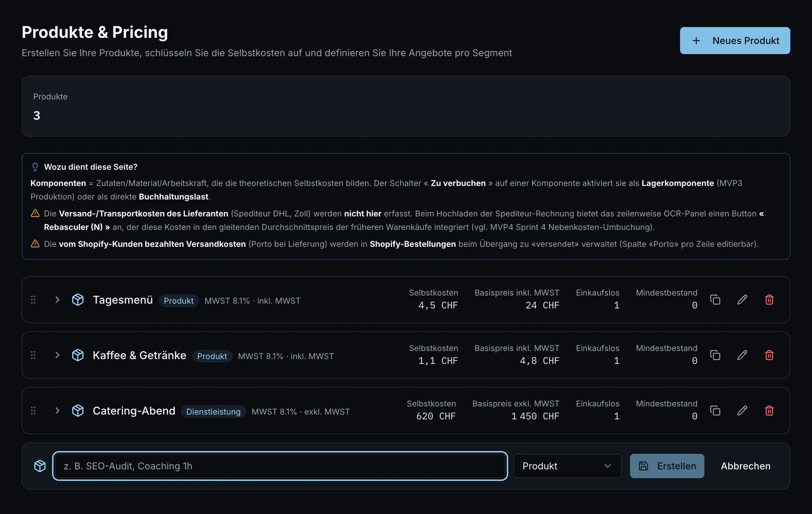Image resolution: width=812 pixels, height=514 pixels.
Task: Click the warning icon beside the Versand-/Transportkosten note
Action: click(x=35, y=213)
